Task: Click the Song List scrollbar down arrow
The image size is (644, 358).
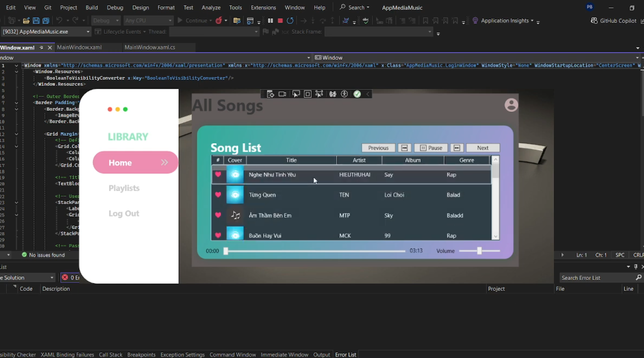Action: click(495, 236)
